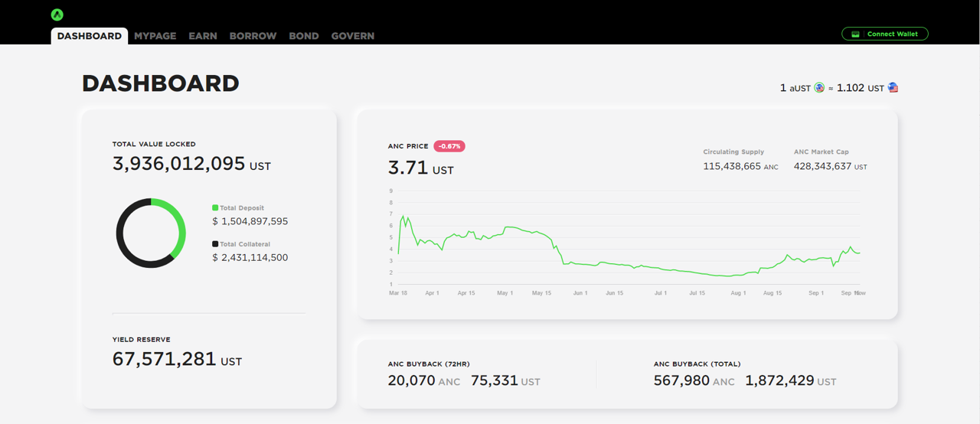980x424 pixels.
Task: Open the DASHBOARD tab
Action: coord(90,36)
